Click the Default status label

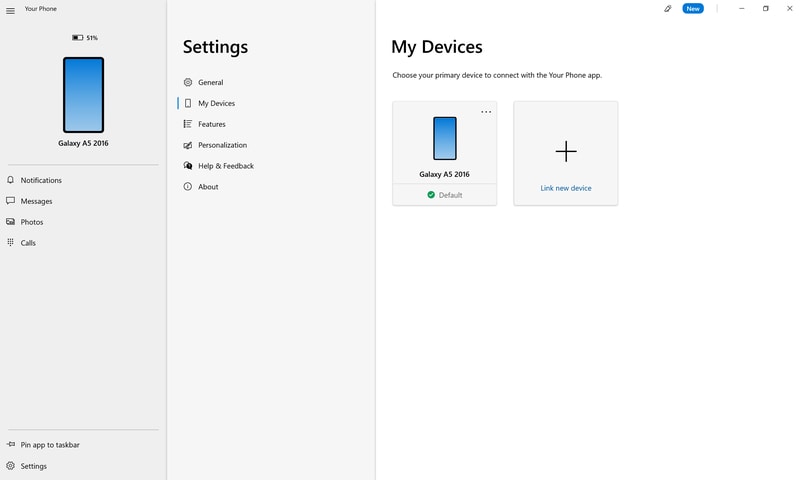[x=451, y=195]
